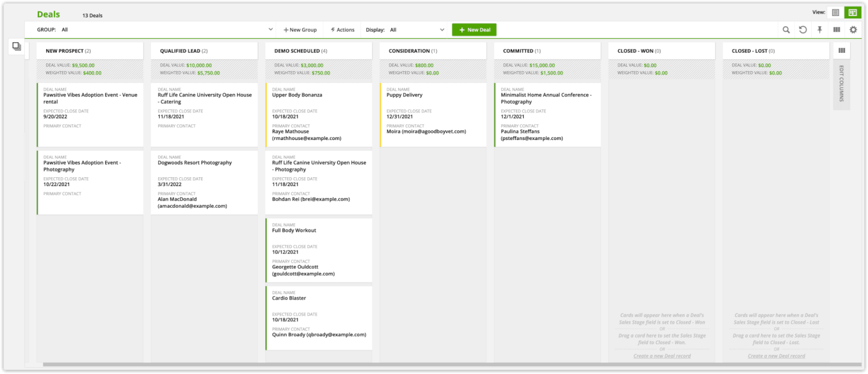The width and height of the screenshot is (868, 374).
Task: Click the Actions lightning bolt option
Action: [x=342, y=29]
